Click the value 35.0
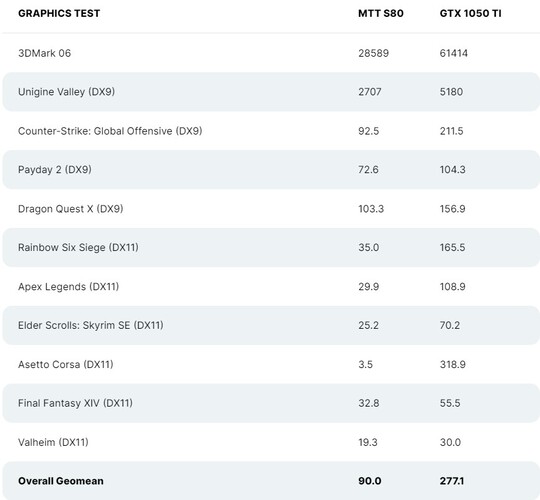540x500 pixels. click(368, 247)
